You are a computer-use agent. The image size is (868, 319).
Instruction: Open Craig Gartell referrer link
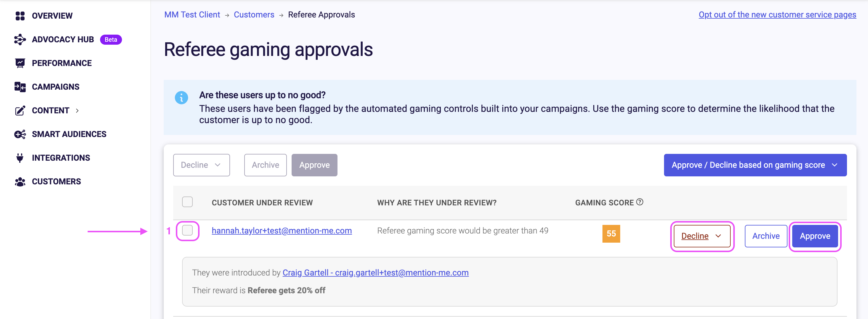point(375,273)
